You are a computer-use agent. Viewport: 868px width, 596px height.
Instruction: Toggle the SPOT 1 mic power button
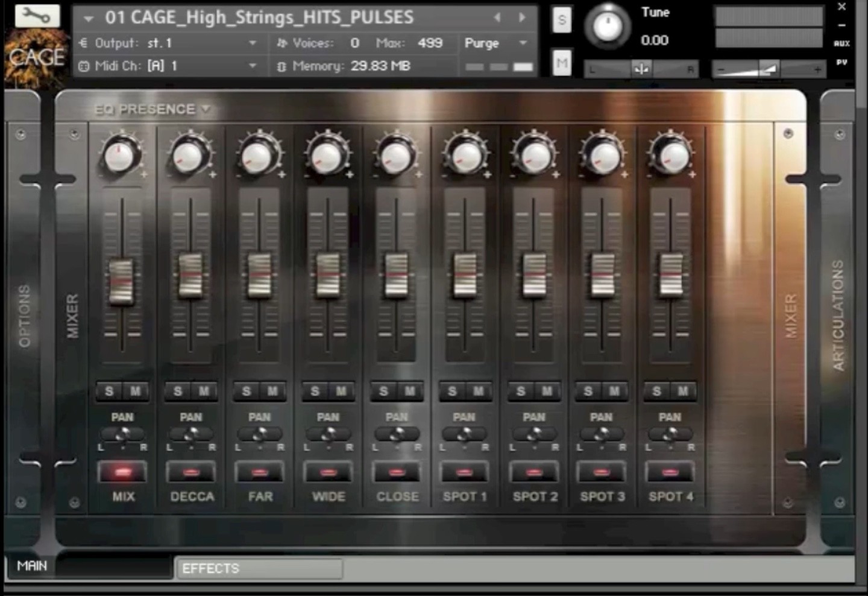(464, 472)
